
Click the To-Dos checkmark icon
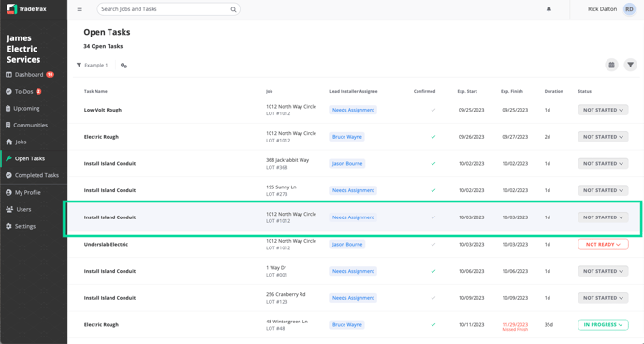click(x=8, y=91)
